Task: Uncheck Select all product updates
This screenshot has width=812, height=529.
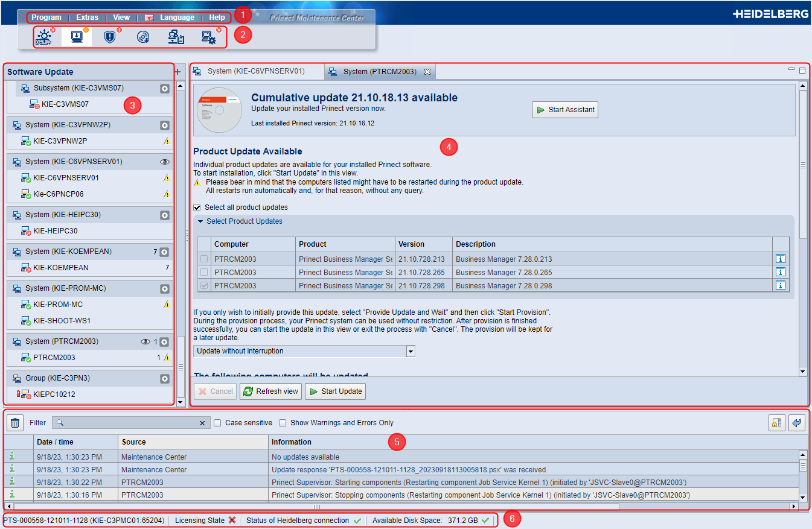Action: click(x=197, y=207)
